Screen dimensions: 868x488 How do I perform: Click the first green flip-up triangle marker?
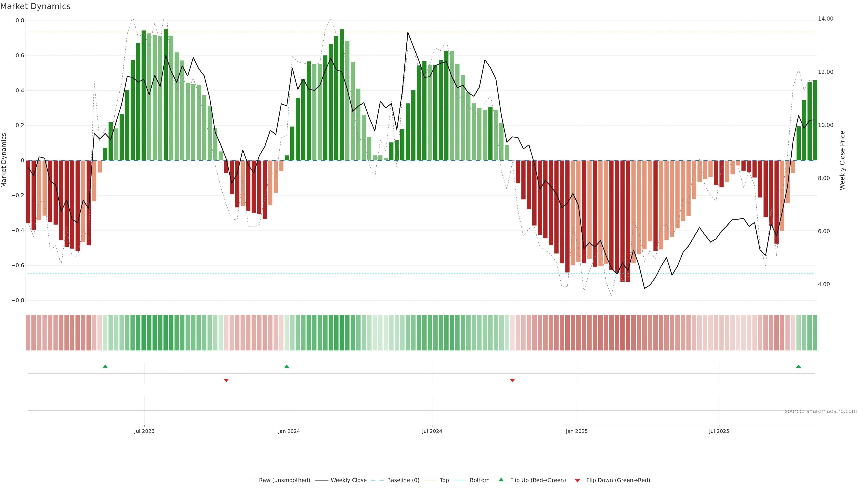click(x=105, y=366)
